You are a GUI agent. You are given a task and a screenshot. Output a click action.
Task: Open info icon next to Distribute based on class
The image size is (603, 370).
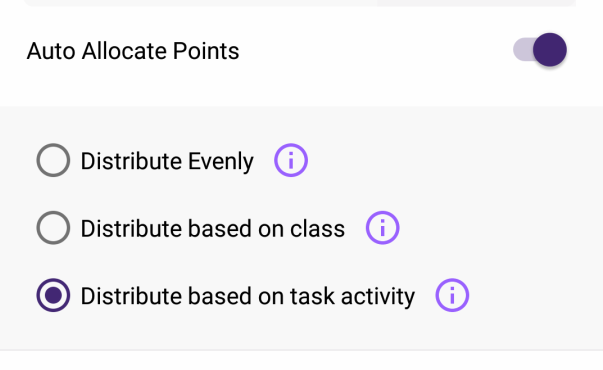tap(382, 228)
